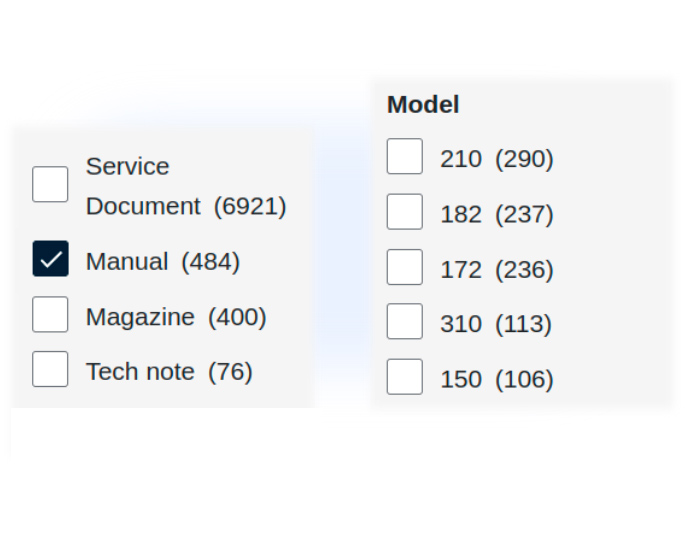Click the Magazine label text
This screenshot has width=685, height=535.
click(140, 317)
